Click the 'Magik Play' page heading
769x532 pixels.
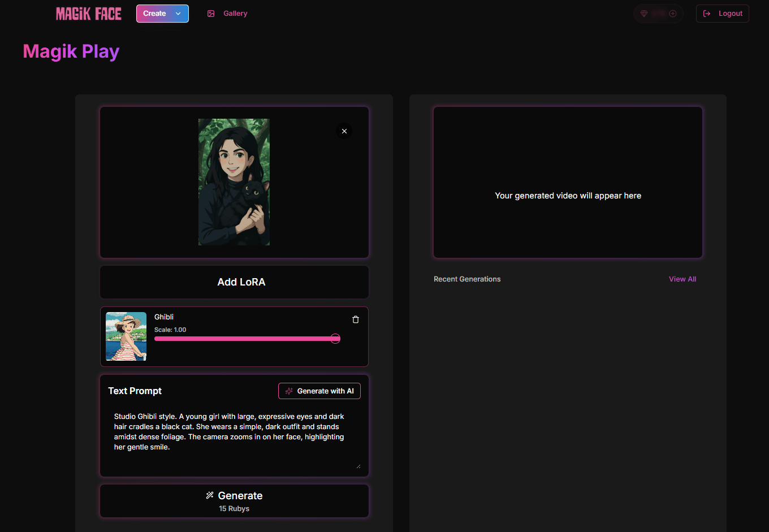click(71, 51)
